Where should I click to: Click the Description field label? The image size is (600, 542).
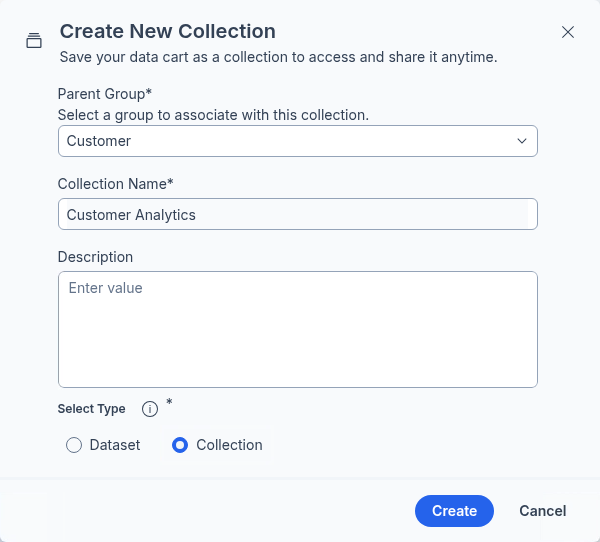tap(95, 257)
